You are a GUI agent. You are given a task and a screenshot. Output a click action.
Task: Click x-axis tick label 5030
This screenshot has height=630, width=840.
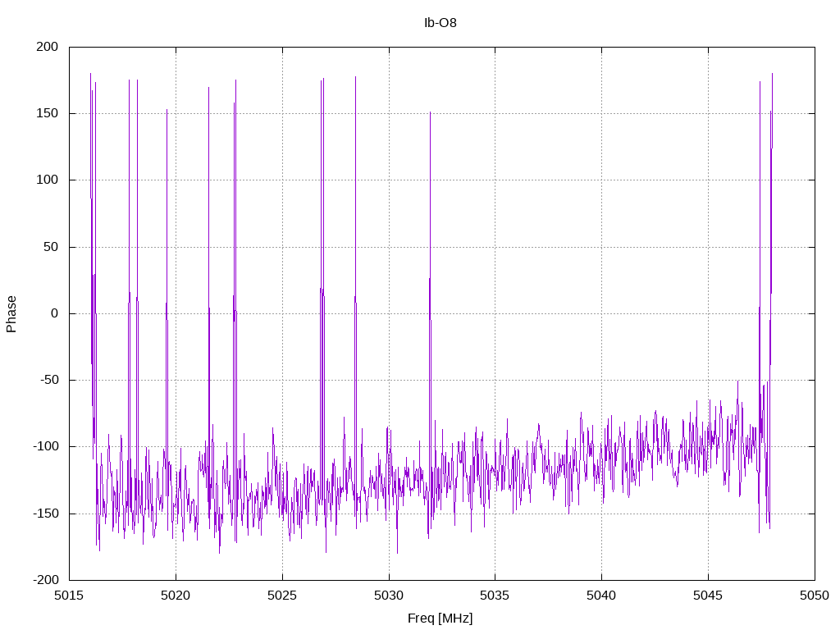[389, 596]
